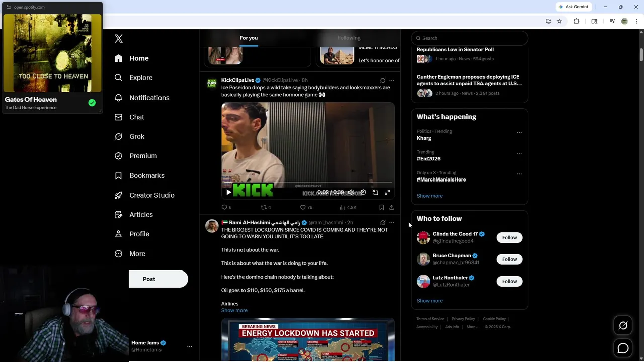Open more options for #MarchManiaIsHere trend
Viewport: 644px width, 362px height.
(519, 174)
